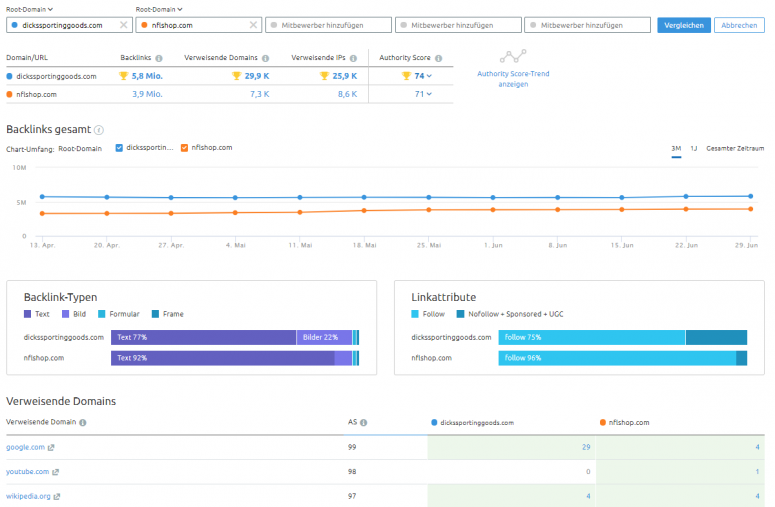This screenshot has height=507, width=775.
Task: Select the 3M time range tab
Action: 676,148
